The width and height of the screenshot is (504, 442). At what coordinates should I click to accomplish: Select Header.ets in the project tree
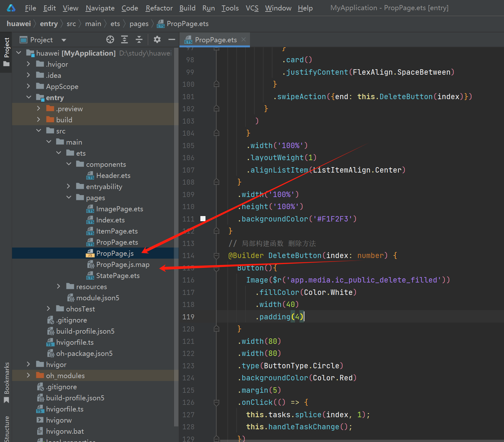click(113, 175)
